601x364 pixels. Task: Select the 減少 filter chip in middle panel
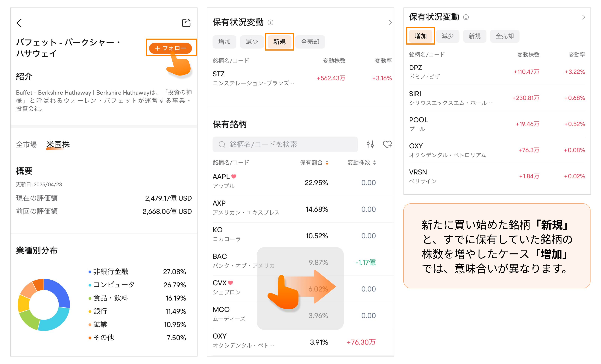point(252,42)
